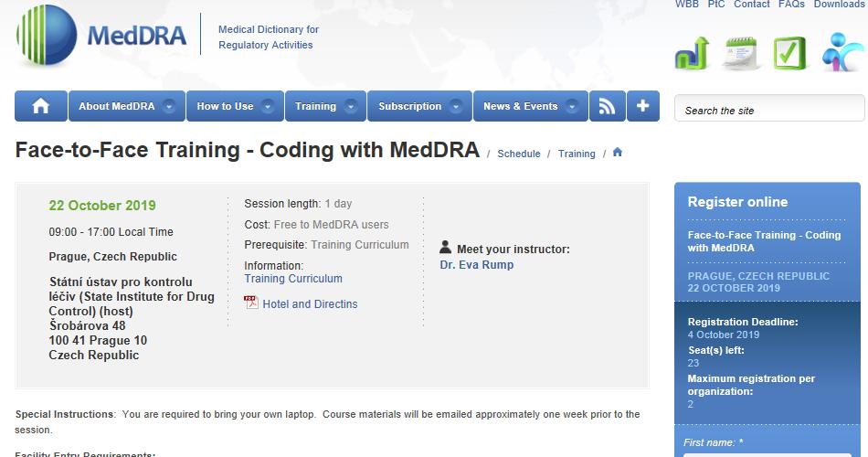Open the Home icon in navigation bar

coord(41,106)
